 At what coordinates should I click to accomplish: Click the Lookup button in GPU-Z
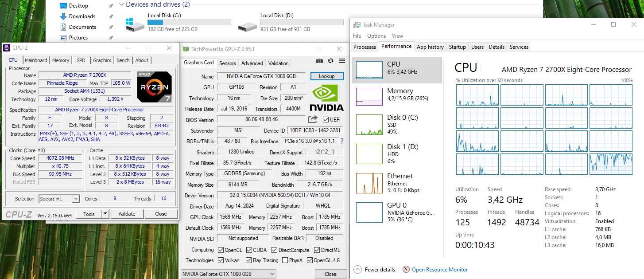point(326,76)
